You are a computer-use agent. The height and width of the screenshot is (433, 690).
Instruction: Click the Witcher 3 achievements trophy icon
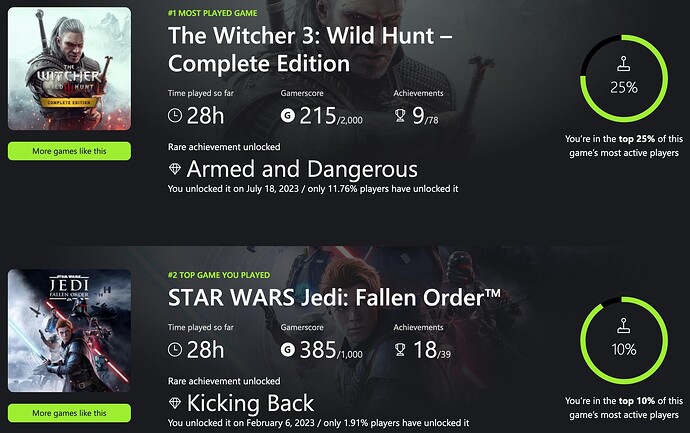pos(400,116)
